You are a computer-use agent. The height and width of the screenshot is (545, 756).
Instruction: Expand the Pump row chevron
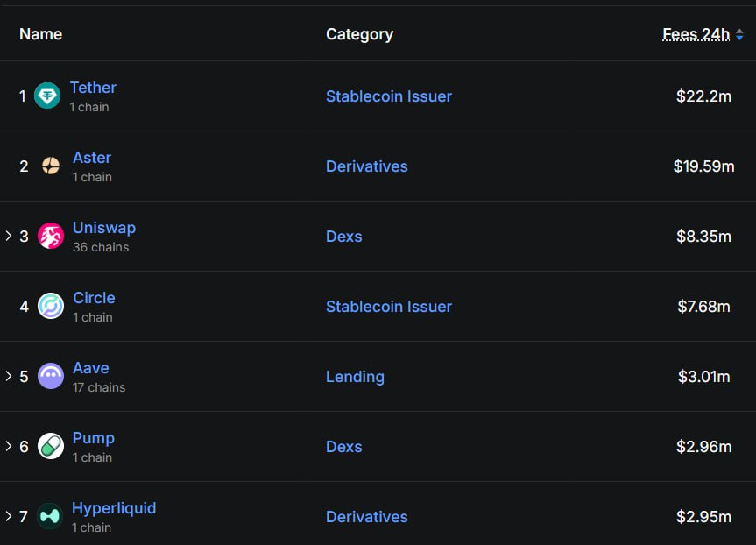point(9,446)
